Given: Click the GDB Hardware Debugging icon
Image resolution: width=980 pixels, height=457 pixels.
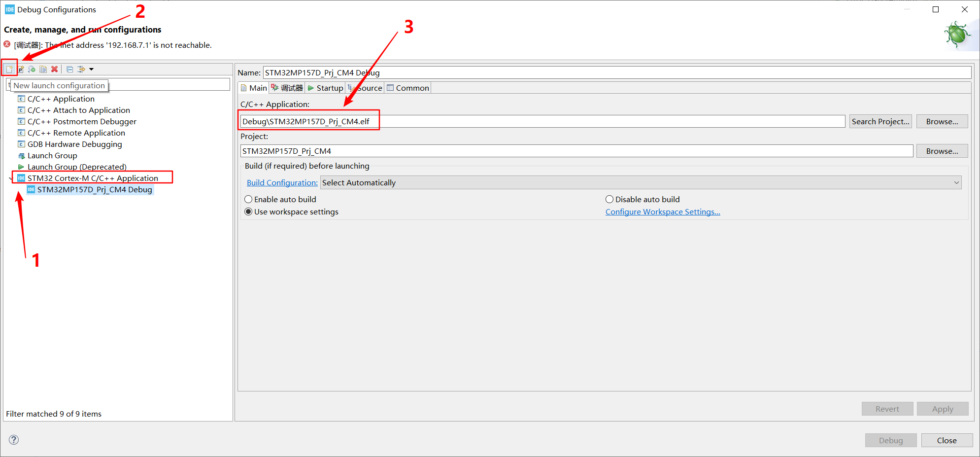Looking at the screenshot, I should tap(21, 144).
